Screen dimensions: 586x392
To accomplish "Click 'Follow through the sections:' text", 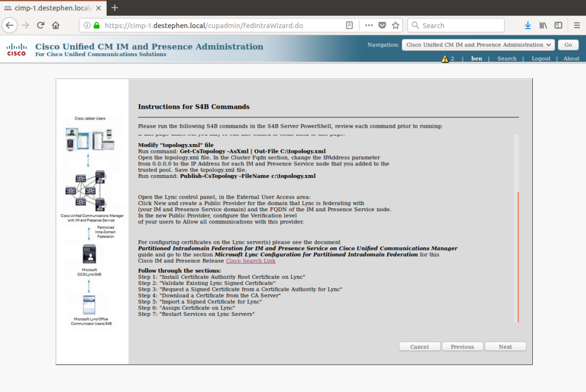I will point(179,271).
